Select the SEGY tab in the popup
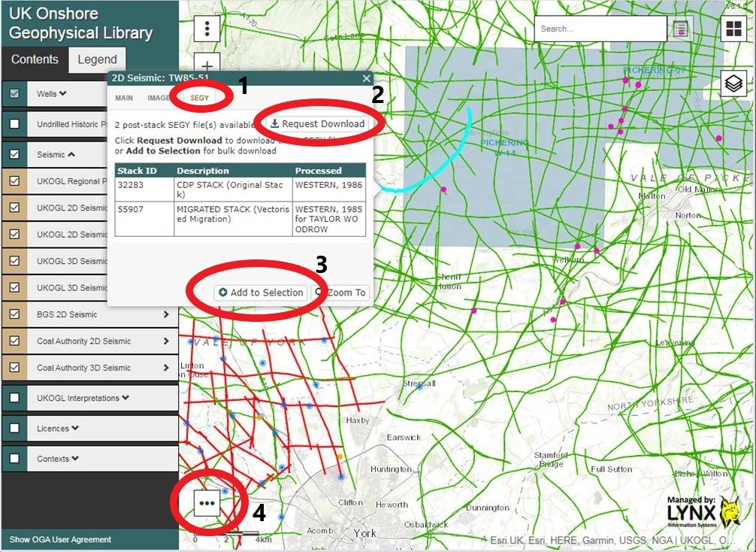Screen dimensions: 756x552 [x=200, y=98]
